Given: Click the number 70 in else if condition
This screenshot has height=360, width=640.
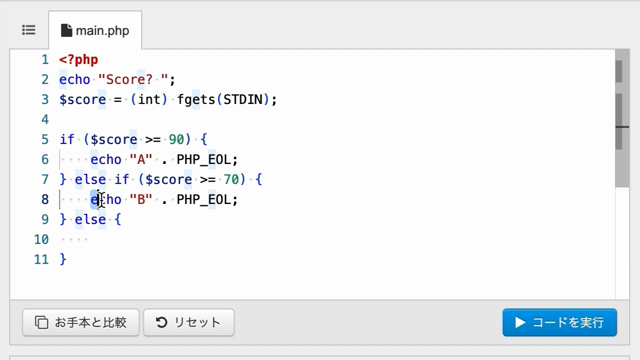Looking at the screenshot, I should pos(231,179).
